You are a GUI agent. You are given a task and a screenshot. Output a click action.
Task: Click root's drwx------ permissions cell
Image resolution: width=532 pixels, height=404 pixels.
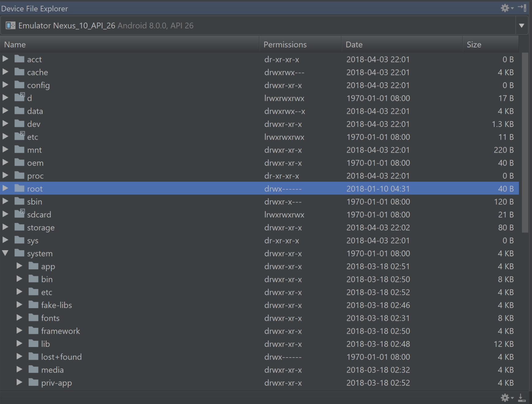(x=283, y=189)
